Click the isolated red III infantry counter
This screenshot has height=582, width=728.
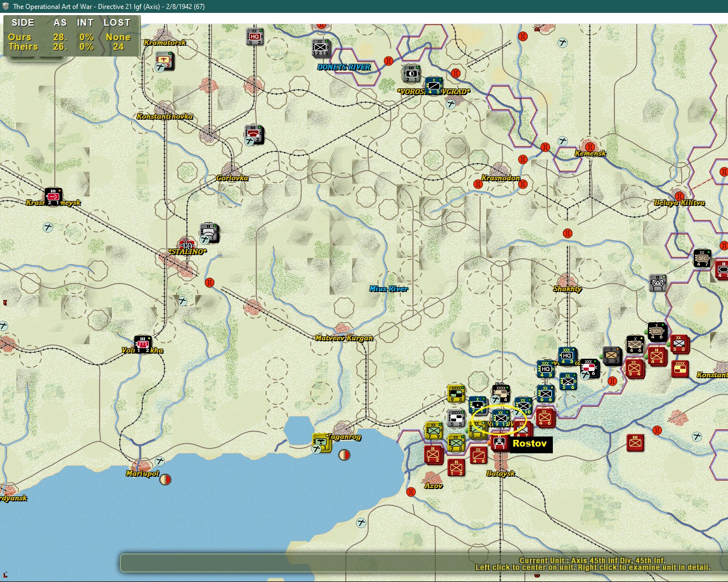click(635, 443)
